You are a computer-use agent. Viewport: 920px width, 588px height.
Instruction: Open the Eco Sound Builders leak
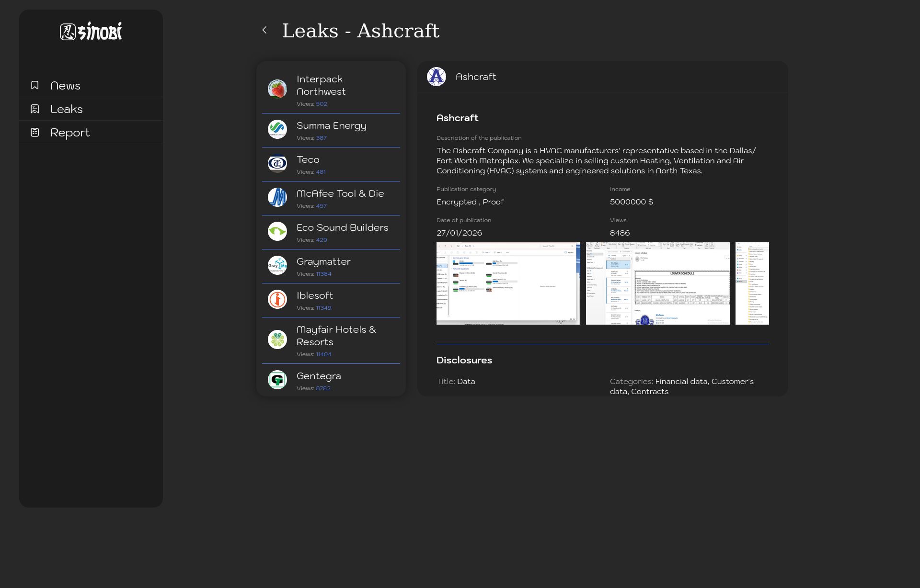(342, 228)
